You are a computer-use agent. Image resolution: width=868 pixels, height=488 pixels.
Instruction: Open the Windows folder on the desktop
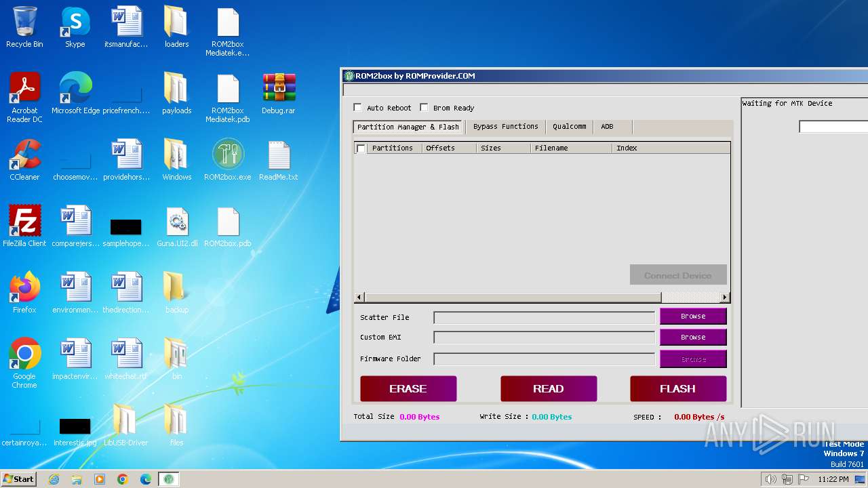pyautogui.click(x=176, y=160)
